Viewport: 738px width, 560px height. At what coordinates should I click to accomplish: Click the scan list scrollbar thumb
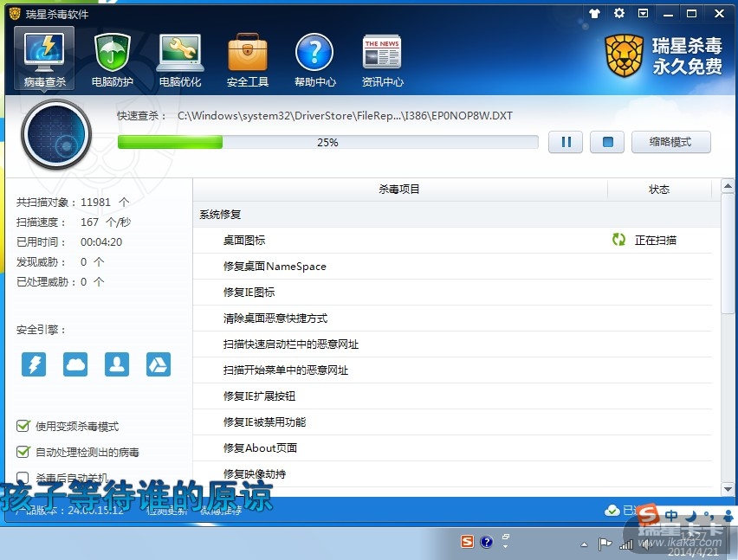728,253
